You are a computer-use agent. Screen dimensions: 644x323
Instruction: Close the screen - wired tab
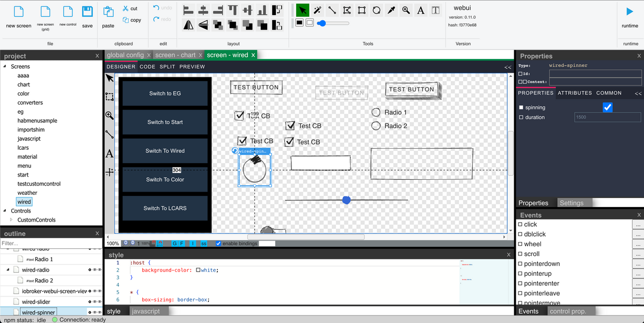coord(253,55)
